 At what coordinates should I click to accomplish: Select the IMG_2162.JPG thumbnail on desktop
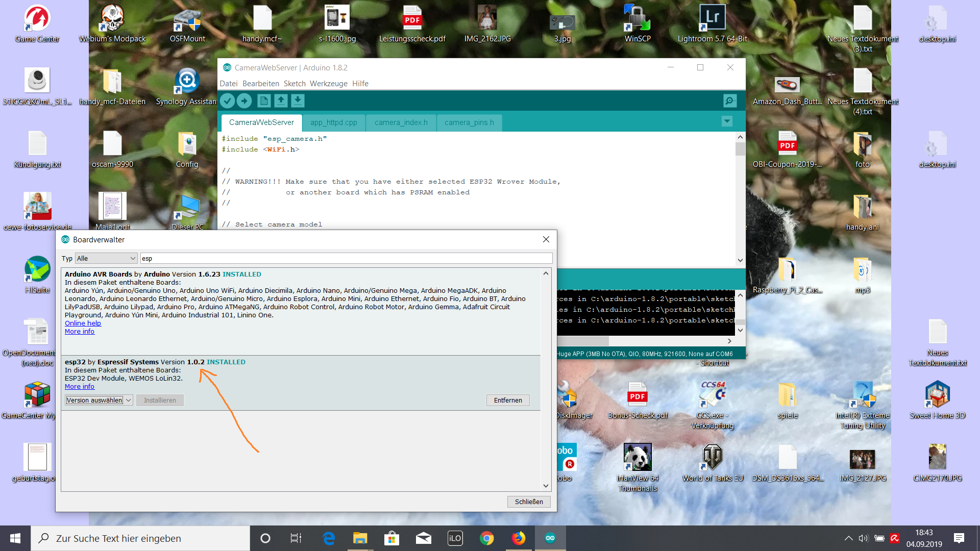pos(487,23)
